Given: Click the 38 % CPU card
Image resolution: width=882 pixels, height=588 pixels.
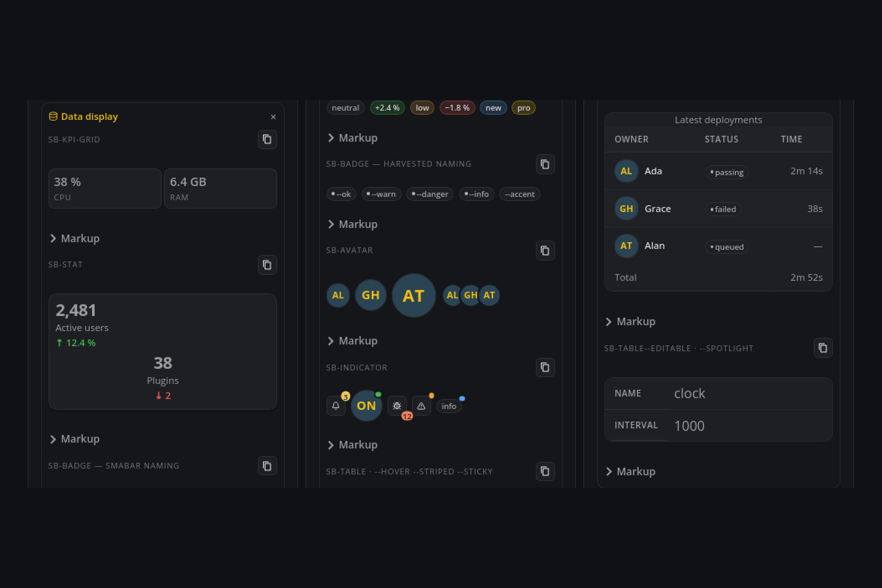Looking at the screenshot, I should click(x=105, y=189).
